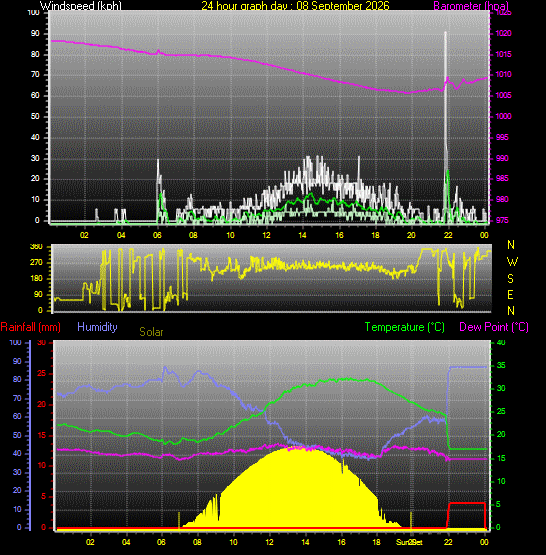The width and height of the screenshot is (546, 555).
Task: Click the 270 value on direction axis
Action: [36, 262]
